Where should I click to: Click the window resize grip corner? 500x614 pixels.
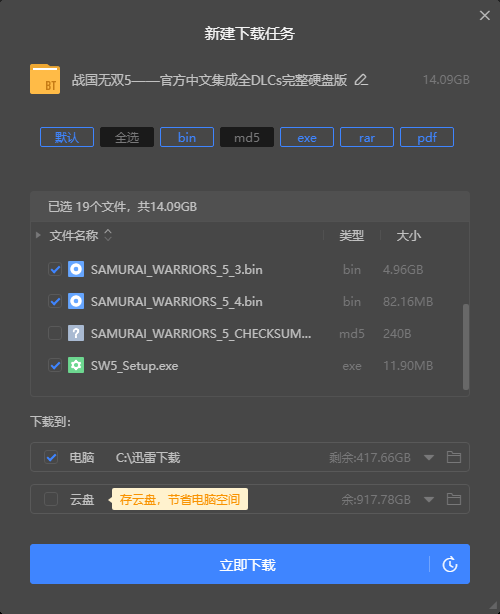493,606
